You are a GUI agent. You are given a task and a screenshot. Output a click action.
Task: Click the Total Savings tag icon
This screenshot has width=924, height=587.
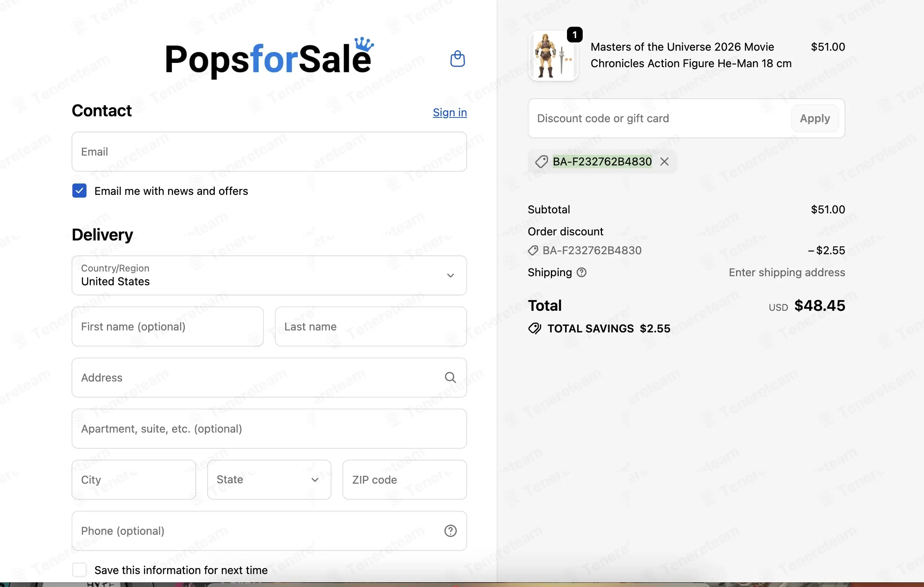(x=535, y=328)
